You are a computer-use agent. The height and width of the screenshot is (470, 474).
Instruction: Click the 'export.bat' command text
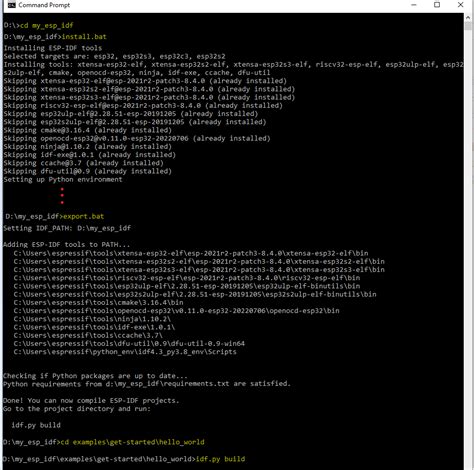[84, 216]
